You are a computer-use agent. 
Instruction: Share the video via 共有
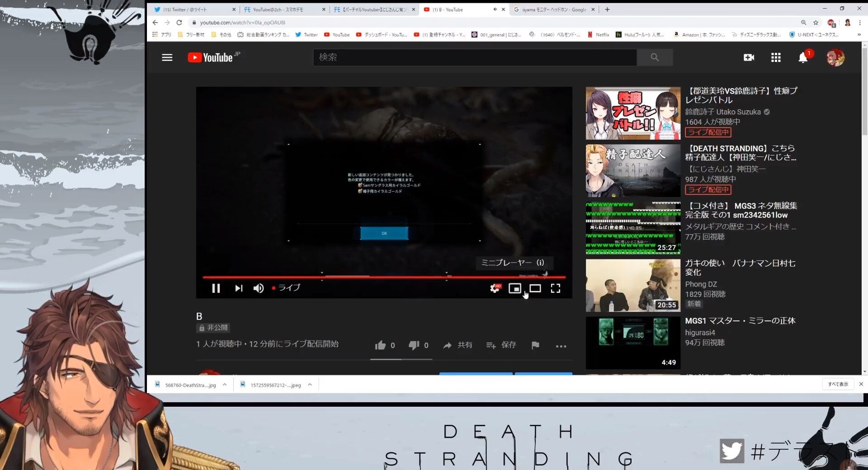(x=458, y=345)
